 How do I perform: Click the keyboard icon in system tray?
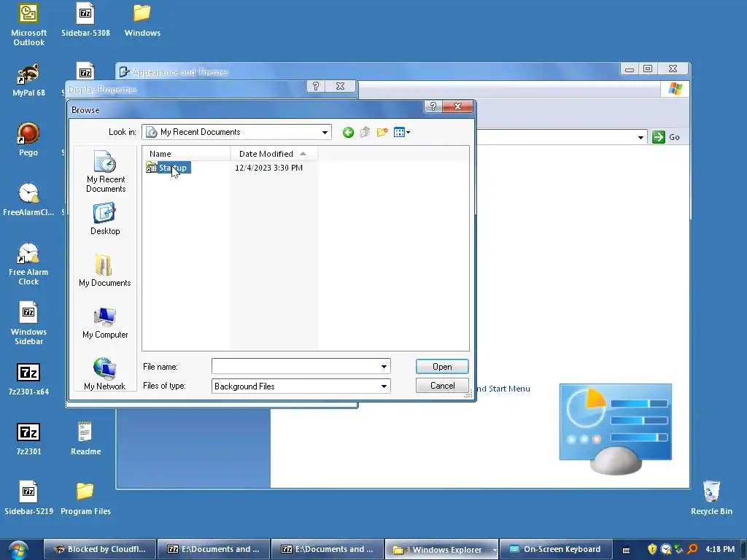pyautogui.click(x=626, y=550)
